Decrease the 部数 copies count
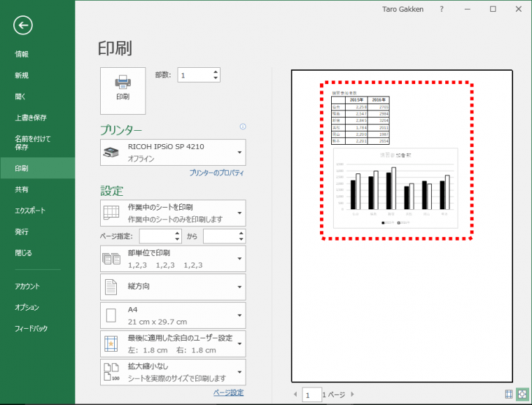The height and width of the screenshot is (405, 532). (x=216, y=78)
